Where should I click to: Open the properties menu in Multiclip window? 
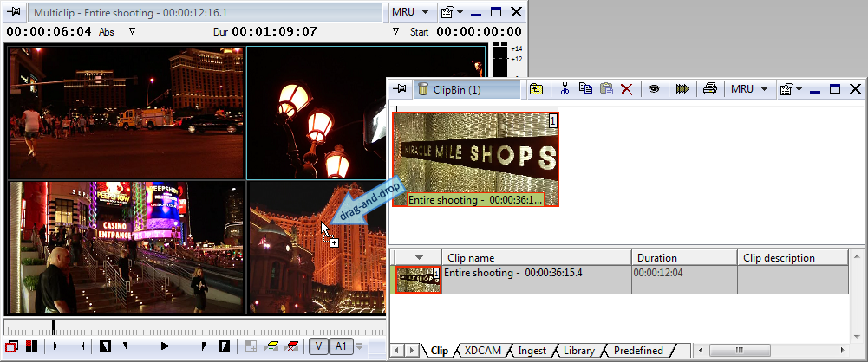[451, 12]
